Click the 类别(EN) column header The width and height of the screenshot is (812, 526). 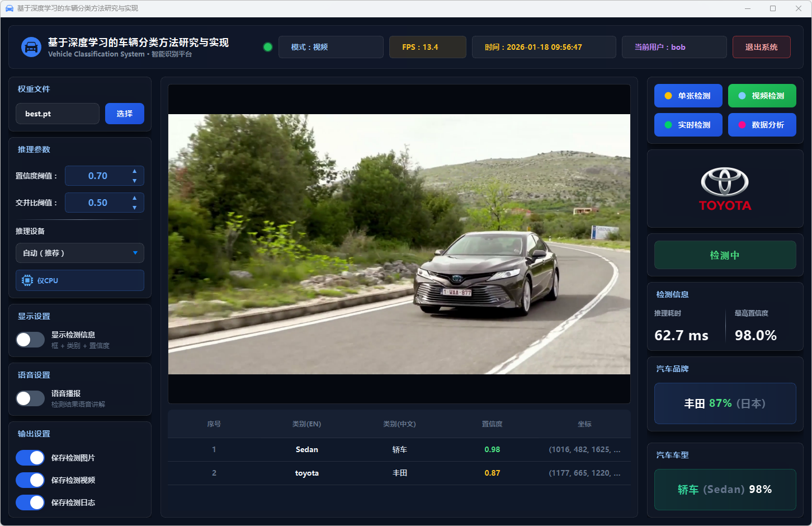pos(306,424)
